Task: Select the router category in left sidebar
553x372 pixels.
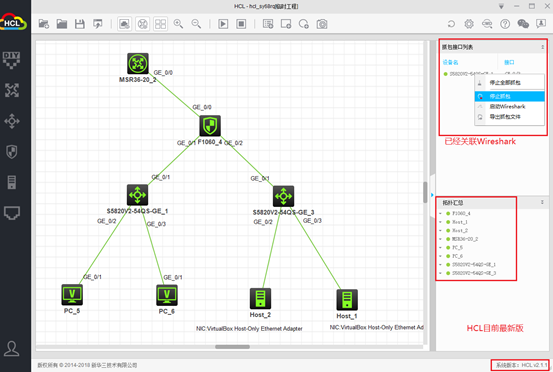Action: 12,90
